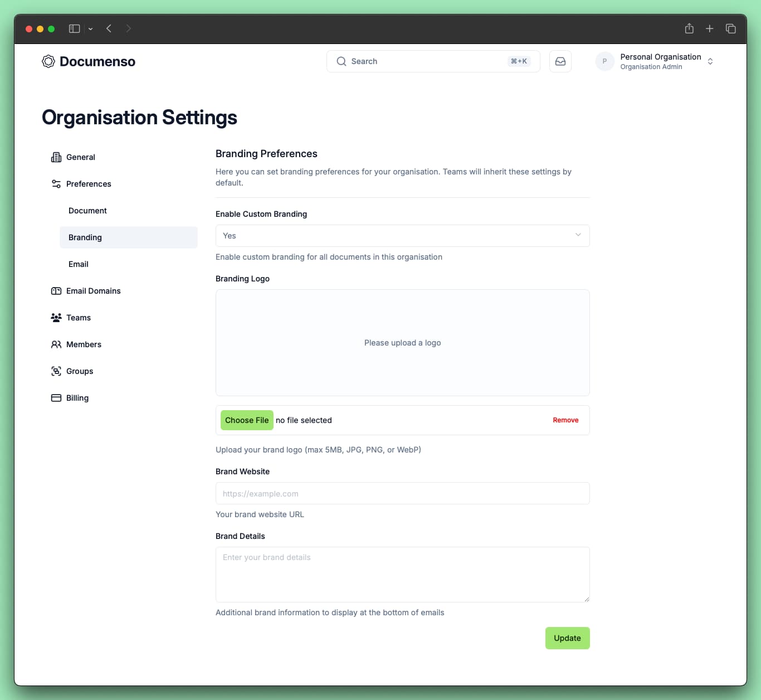Click the Email Domains icon
Image resolution: width=761 pixels, height=700 pixels.
(56, 290)
